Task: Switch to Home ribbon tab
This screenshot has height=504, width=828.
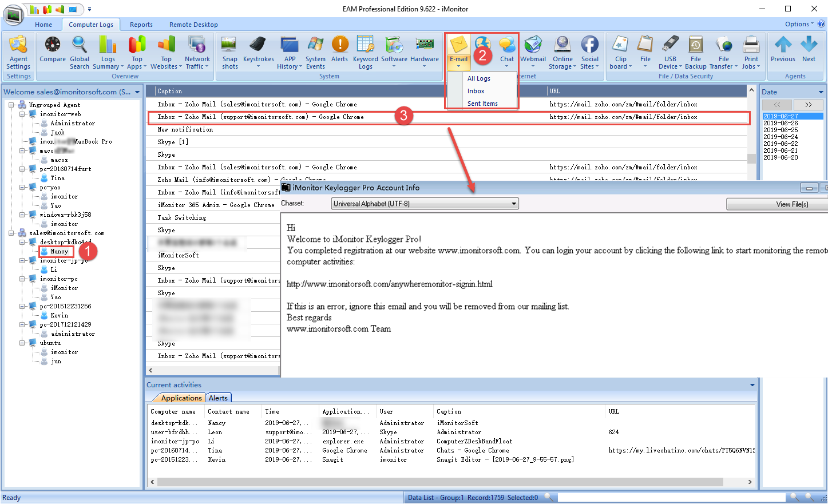Action: tap(43, 25)
